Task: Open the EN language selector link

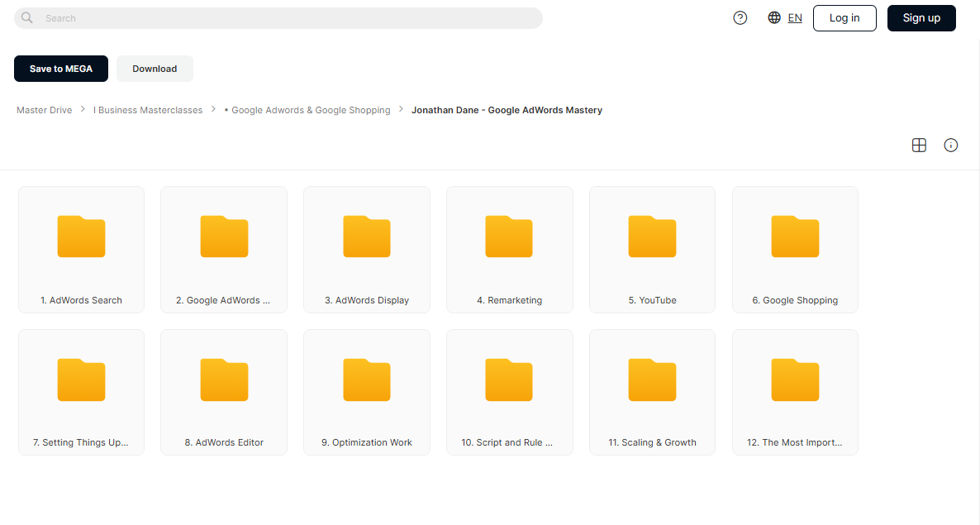Action: click(x=795, y=18)
